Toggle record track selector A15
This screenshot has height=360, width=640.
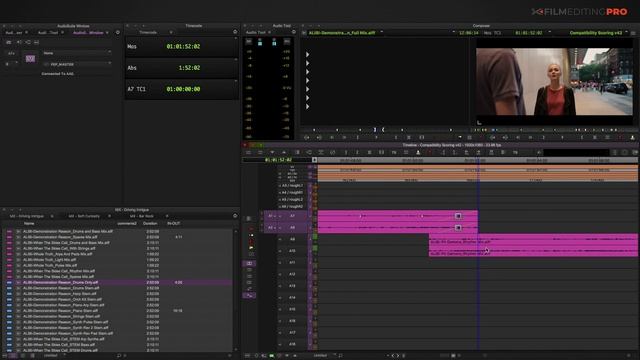coord(292,309)
